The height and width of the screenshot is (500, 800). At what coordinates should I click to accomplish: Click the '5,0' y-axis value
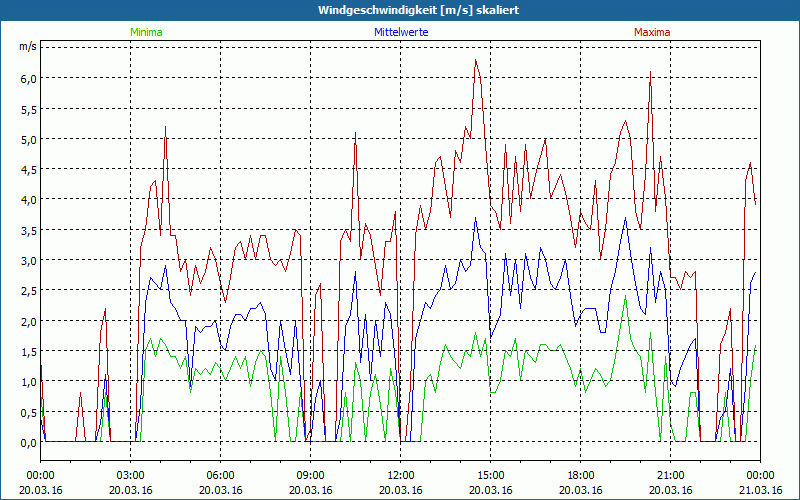(x=28, y=139)
